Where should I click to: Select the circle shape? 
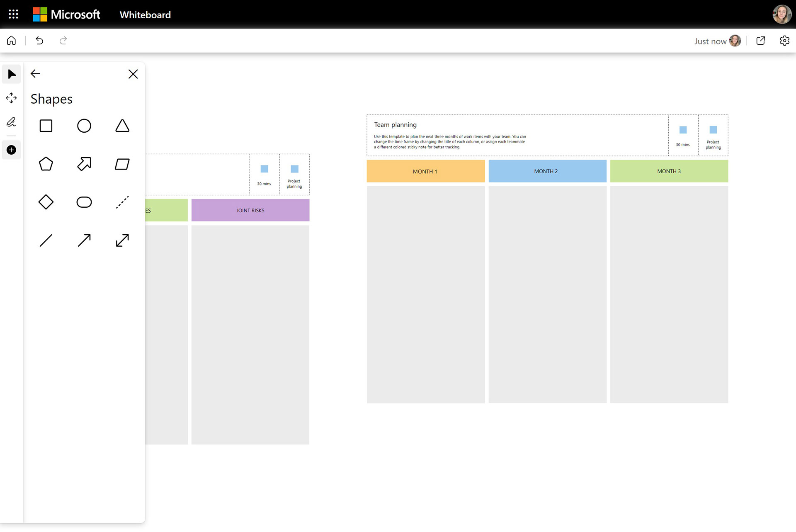pyautogui.click(x=84, y=126)
